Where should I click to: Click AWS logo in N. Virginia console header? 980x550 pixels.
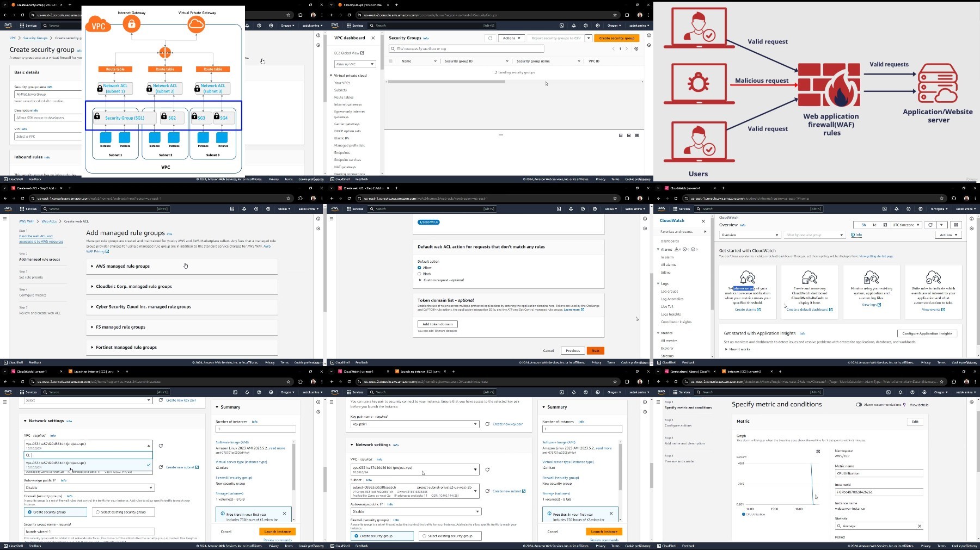click(x=661, y=209)
